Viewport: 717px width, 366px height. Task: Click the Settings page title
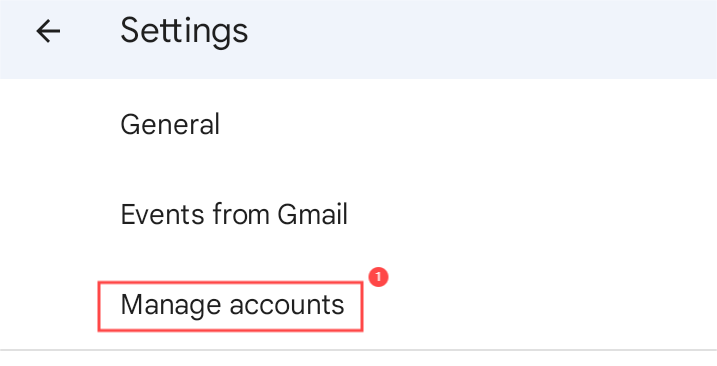click(184, 32)
